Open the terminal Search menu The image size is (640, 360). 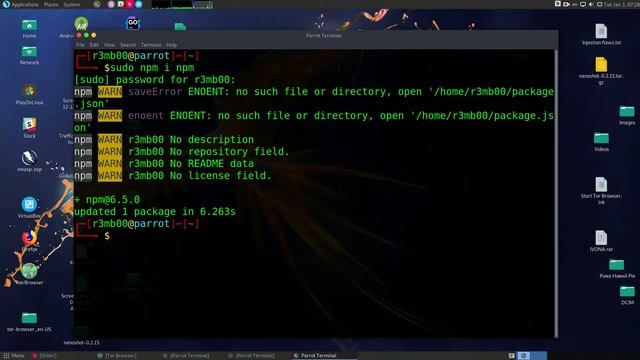pyautogui.click(x=128, y=45)
